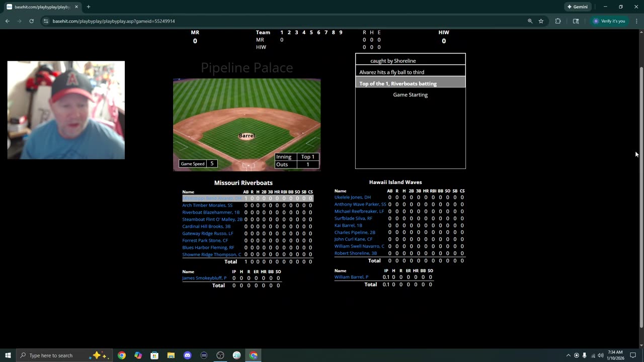Click the 'Alvarez hits a fly ball to third' entry

[411, 72]
